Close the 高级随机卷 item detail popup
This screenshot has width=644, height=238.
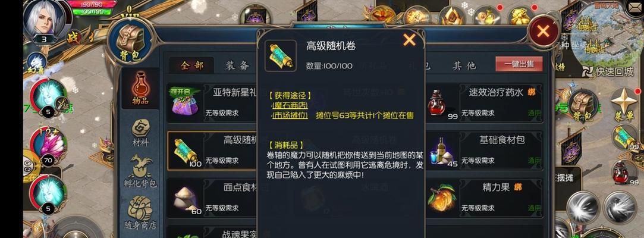409,40
